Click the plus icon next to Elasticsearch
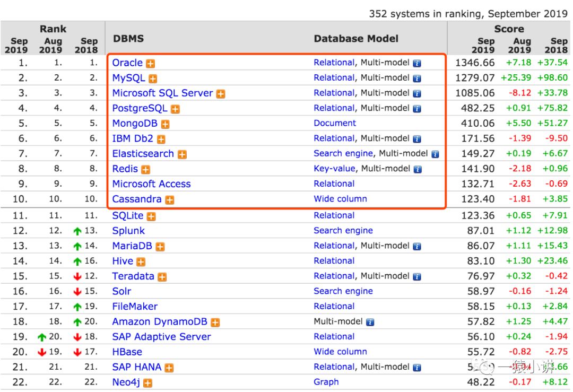The image size is (573, 392). point(182,154)
